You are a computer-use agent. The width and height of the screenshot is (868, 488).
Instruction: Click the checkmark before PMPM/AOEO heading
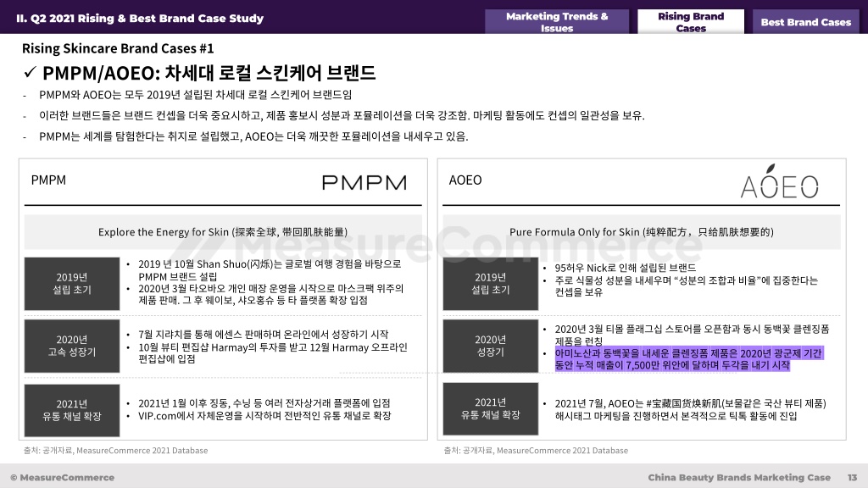[x=30, y=72]
